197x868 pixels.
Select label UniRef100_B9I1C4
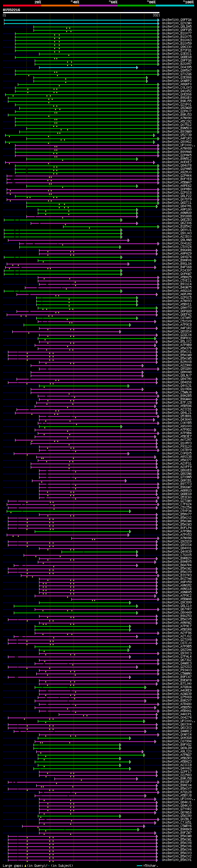point(177,284)
